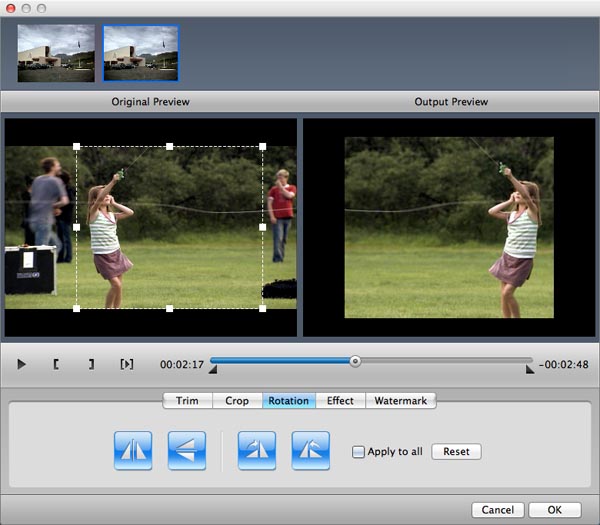Click the bottom-right crop handle

tap(262, 308)
